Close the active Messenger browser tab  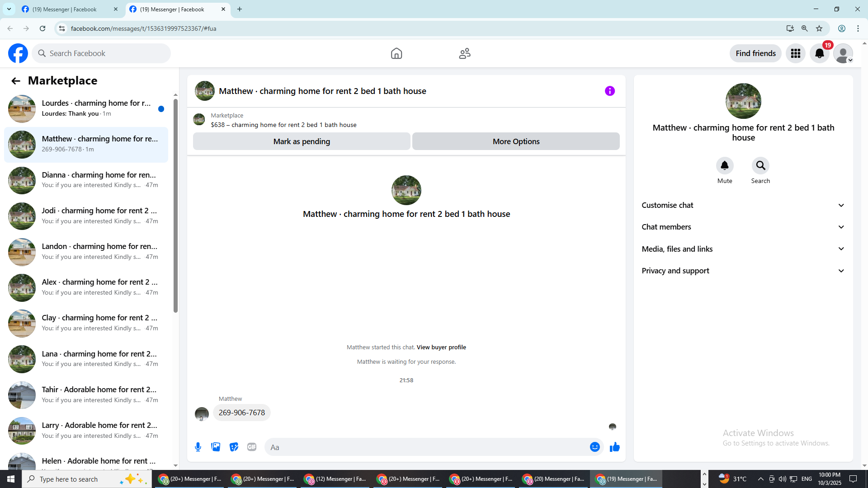click(x=223, y=9)
